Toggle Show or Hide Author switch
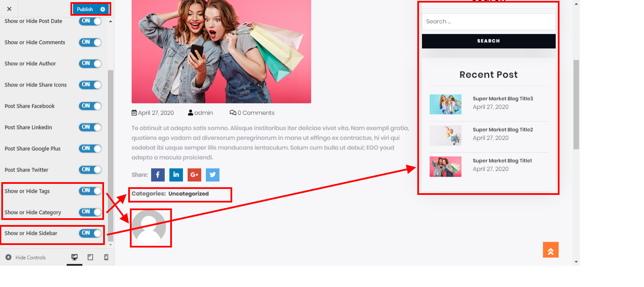 click(x=90, y=63)
